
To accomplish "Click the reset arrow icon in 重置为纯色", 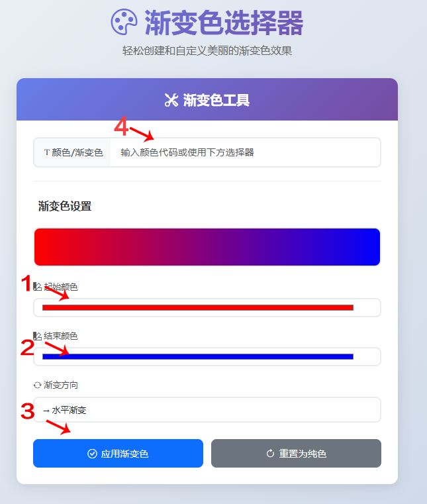I will coord(270,454).
